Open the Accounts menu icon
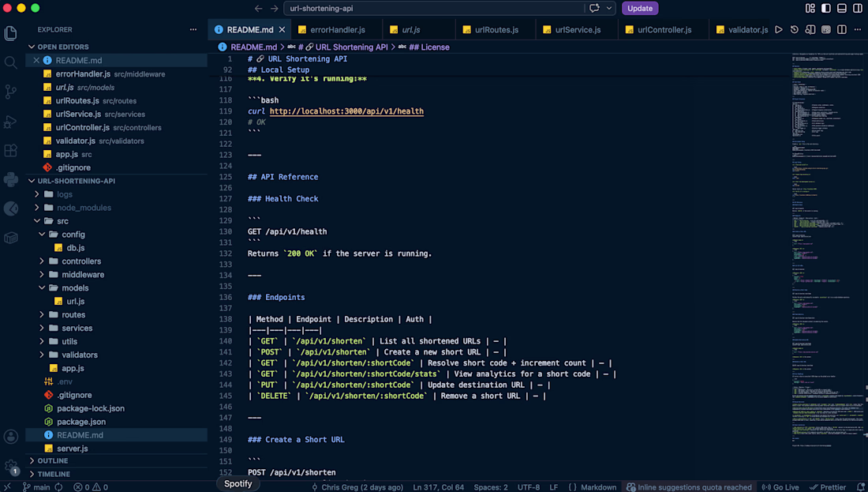The image size is (868, 492). coord(10,437)
